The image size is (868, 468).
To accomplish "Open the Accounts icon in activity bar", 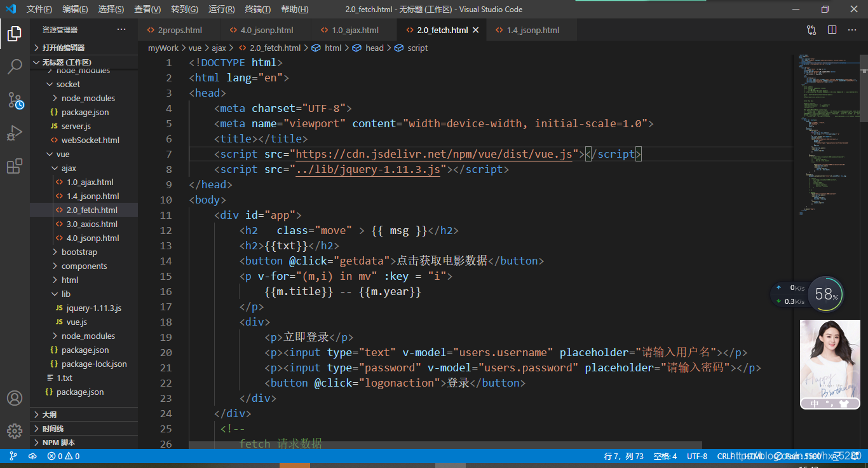I will 15,398.
